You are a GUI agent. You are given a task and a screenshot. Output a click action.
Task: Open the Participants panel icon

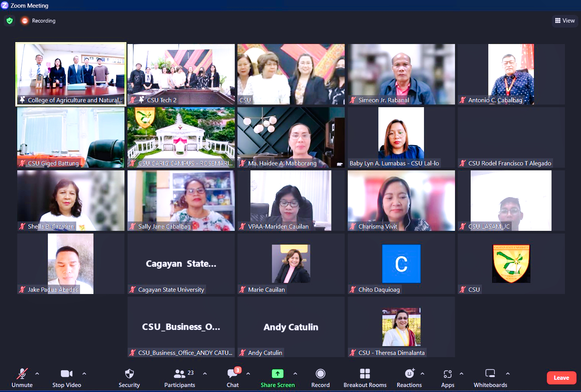tap(180, 373)
